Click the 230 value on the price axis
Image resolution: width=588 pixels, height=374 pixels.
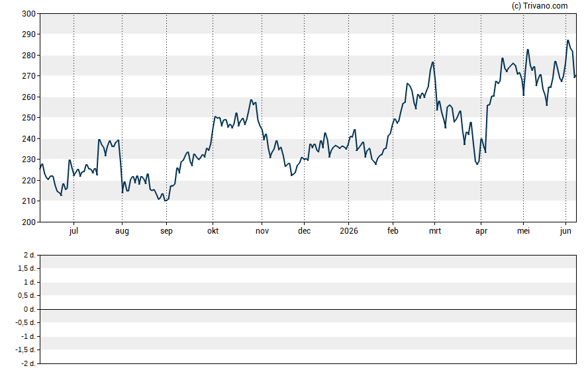click(29, 160)
